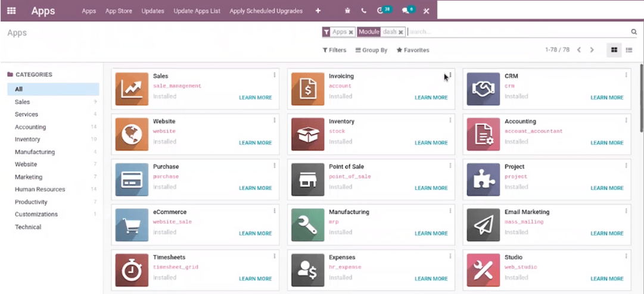Open the Apps menu item in top bar
Image resolution: width=644 pixels, height=294 pixels.
click(x=89, y=11)
